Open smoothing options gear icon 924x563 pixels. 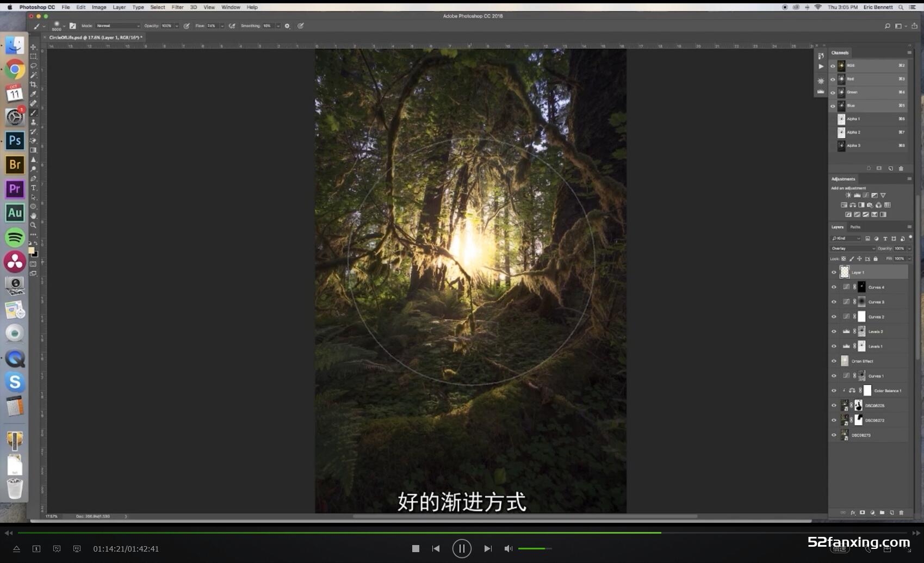tap(287, 26)
